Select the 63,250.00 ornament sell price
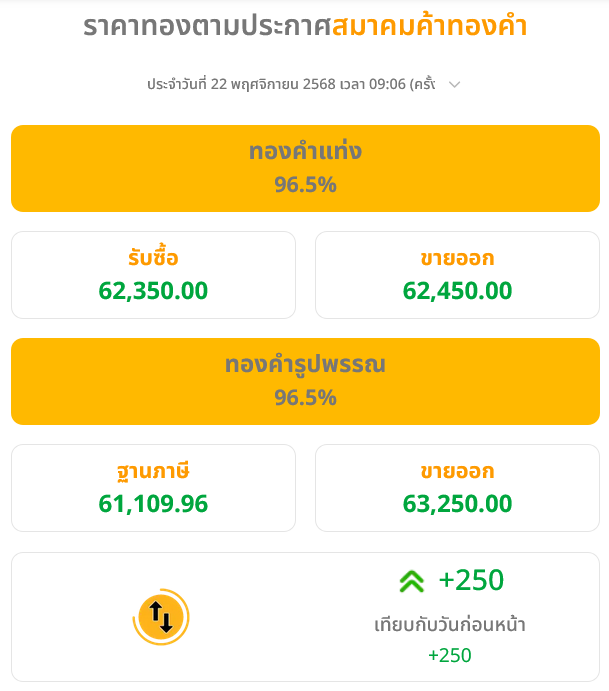Viewport: 609px width, 691px height. tap(457, 504)
